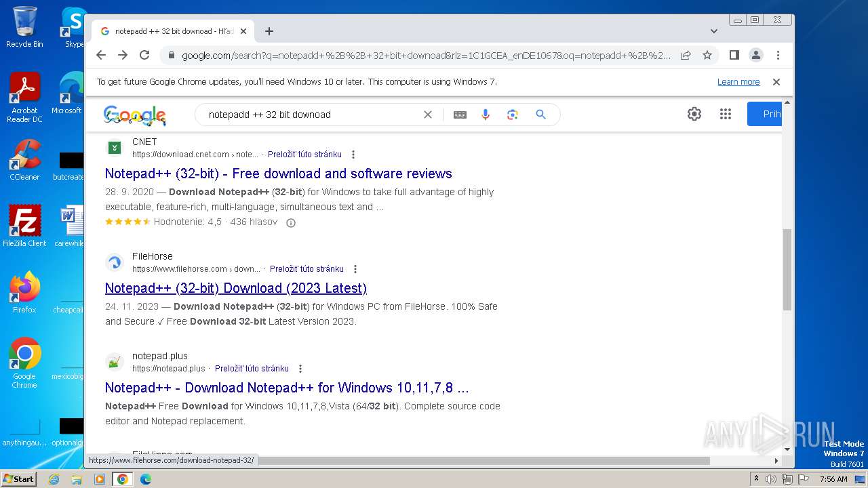This screenshot has height=488, width=868.
Task: Submit search with magnifier icon
Action: pos(540,115)
